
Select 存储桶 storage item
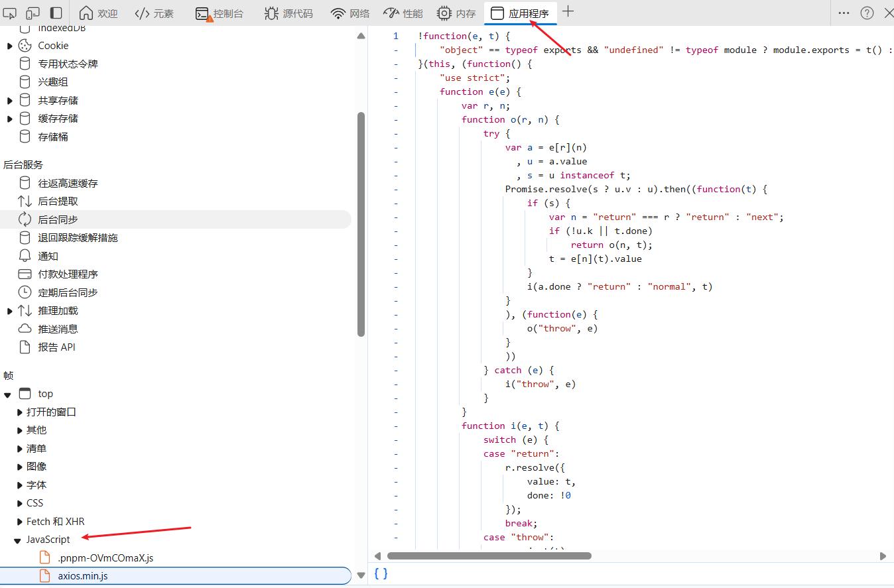pyautogui.click(x=53, y=137)
